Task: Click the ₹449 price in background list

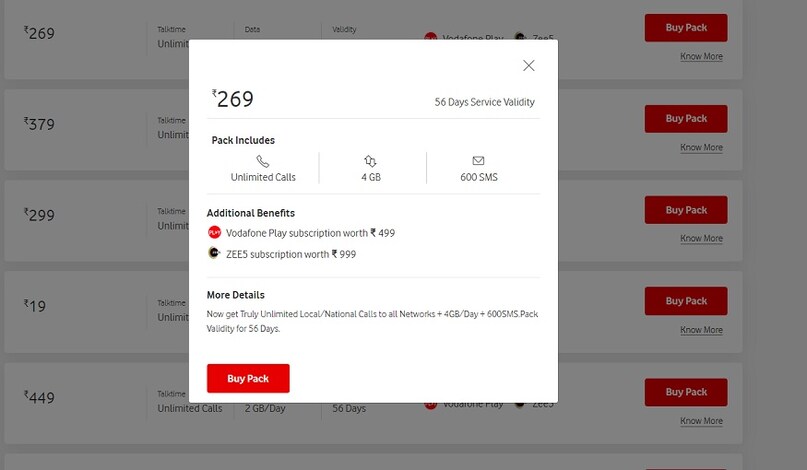Action: point(39,397)
